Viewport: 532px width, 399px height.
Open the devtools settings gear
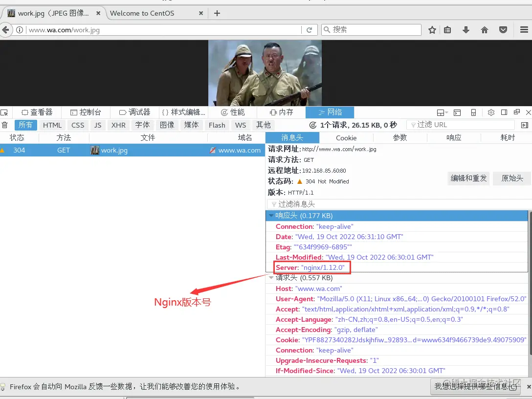tap(491, 112)
